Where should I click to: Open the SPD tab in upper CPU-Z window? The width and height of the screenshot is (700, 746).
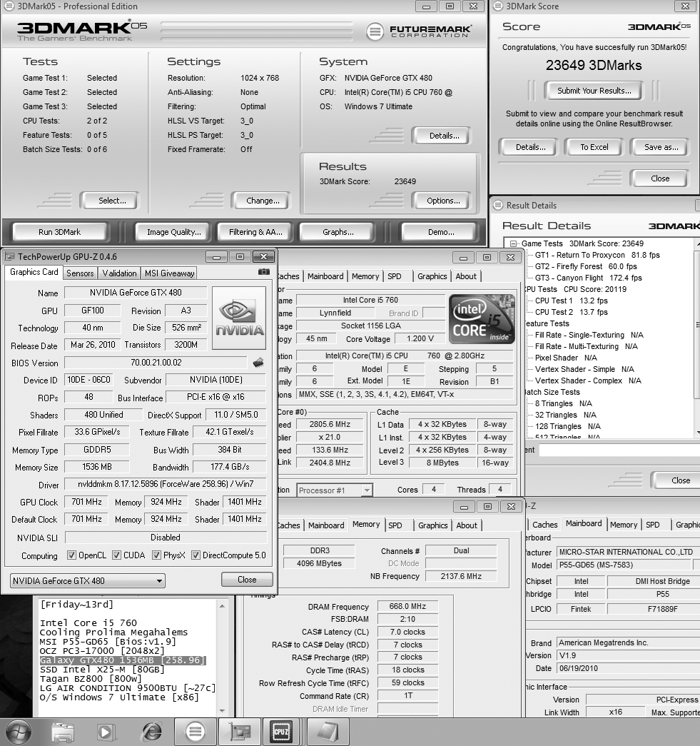(394, 276)
